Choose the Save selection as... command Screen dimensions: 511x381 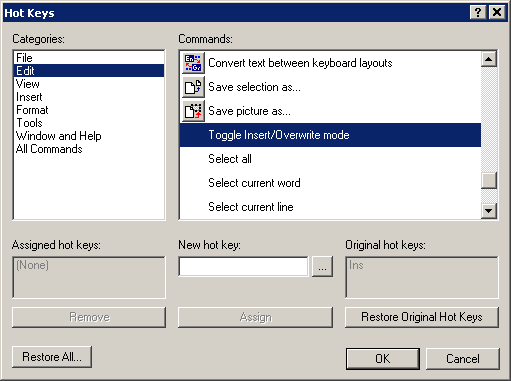click(330, 87)
